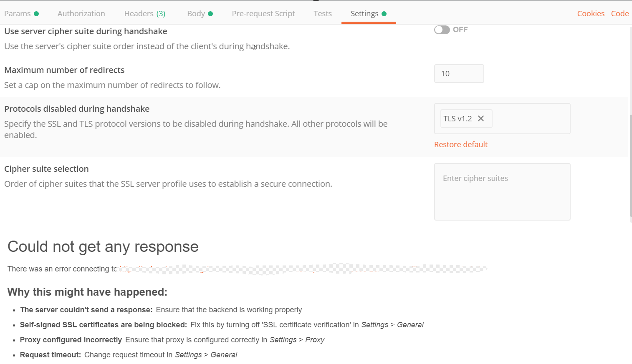632x364 pixels.
Task: Open the Headers (3) tab
Action: (144, 14)
